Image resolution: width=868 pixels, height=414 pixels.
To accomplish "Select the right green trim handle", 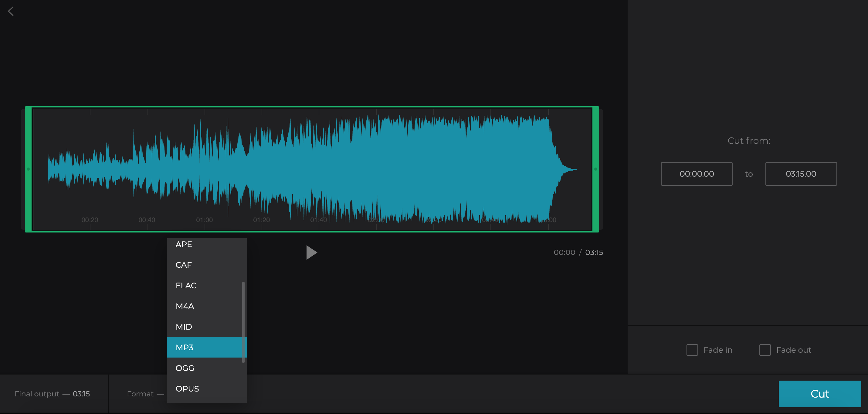I will coord(596,169).
